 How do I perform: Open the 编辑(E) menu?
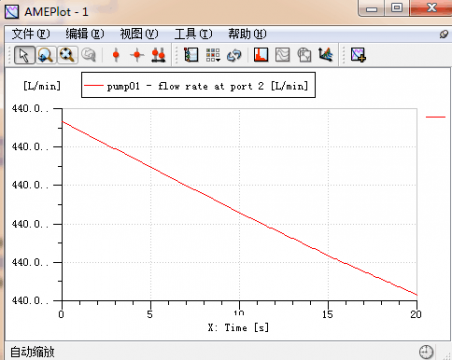pyautogui.click(x=85, y=34)
